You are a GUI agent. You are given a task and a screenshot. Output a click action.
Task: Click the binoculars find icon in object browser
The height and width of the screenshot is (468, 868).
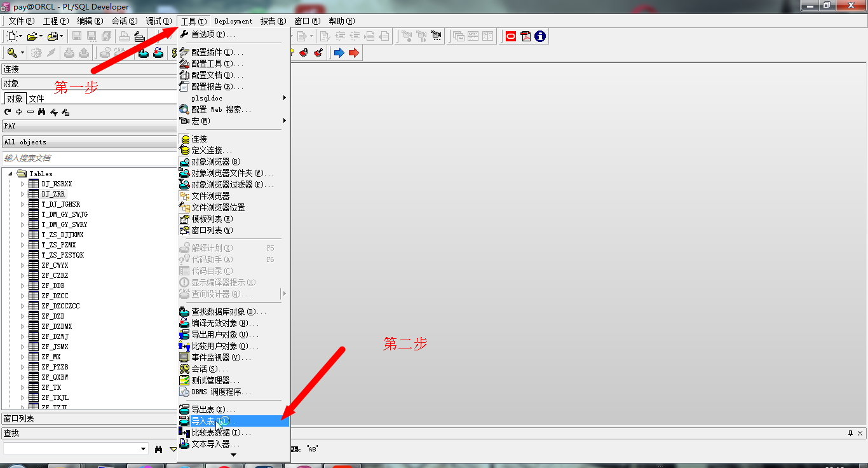pyautogui.click(x=41, y=112)
